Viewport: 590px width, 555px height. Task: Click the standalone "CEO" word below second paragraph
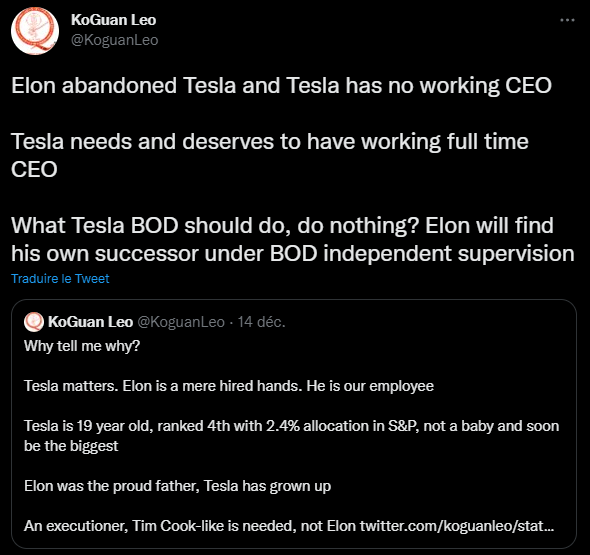(34, 169)
